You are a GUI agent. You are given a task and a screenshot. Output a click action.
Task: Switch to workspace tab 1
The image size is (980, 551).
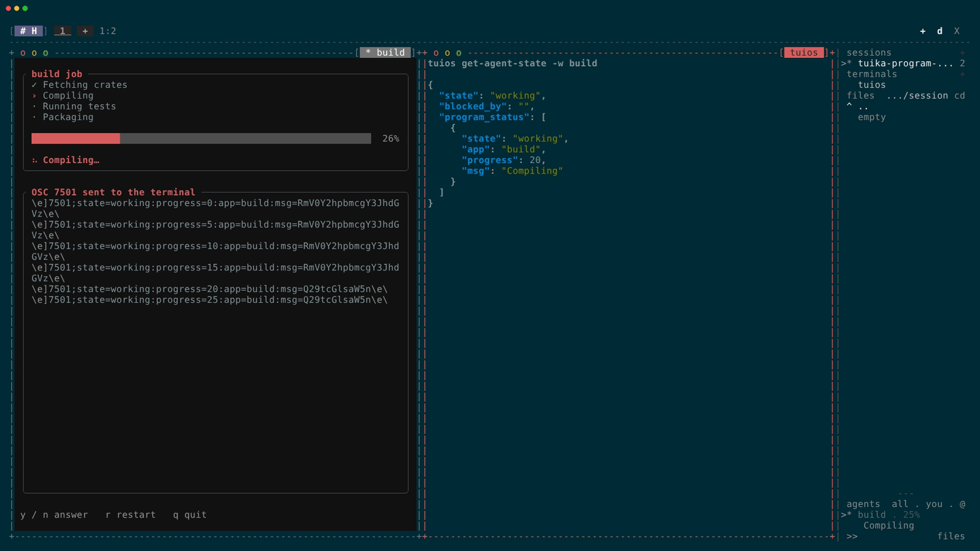point(62,31)
